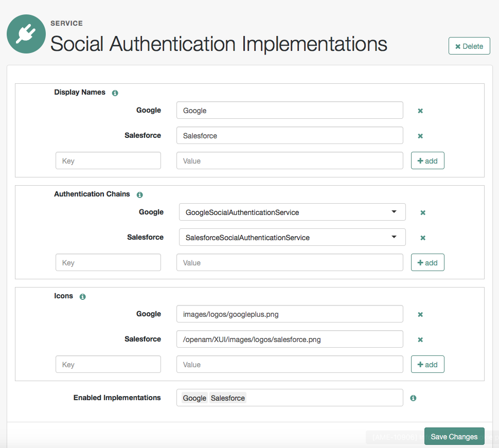Click the Enabled Implementations info icon
This screenshot has height=448, width=499.
point(413,398)
